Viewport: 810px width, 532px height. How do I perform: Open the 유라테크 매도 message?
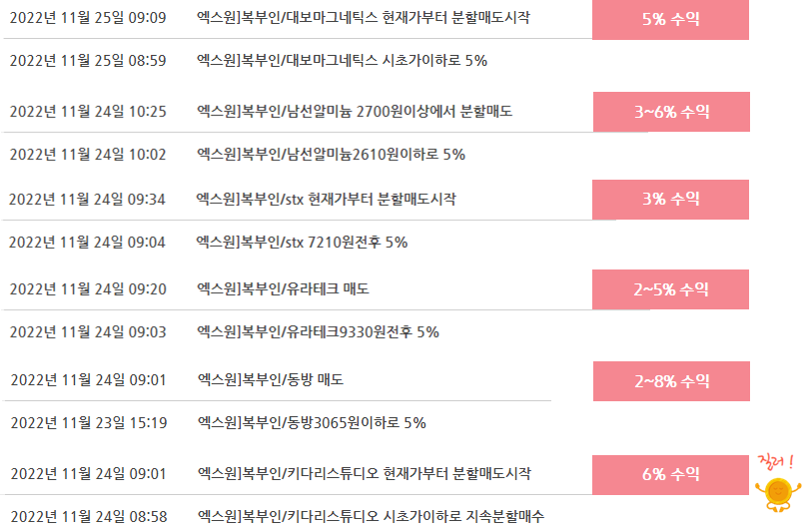pos(283,289)
